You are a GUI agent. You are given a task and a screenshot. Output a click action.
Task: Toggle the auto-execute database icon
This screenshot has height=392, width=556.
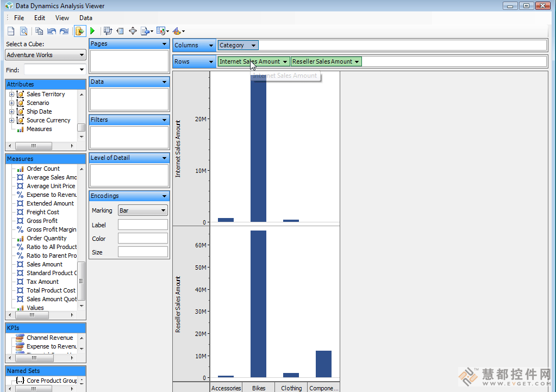80,31
